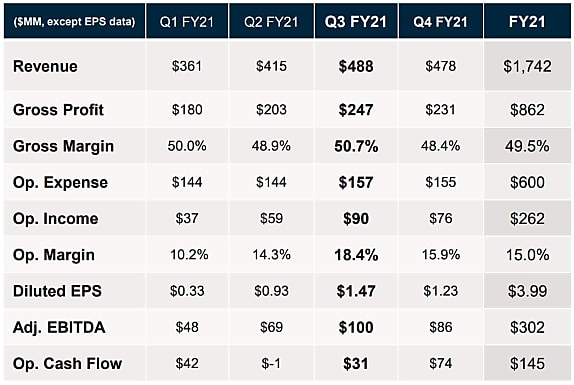Click the Op. Cash Flow row label

click(x=68, y=363)
